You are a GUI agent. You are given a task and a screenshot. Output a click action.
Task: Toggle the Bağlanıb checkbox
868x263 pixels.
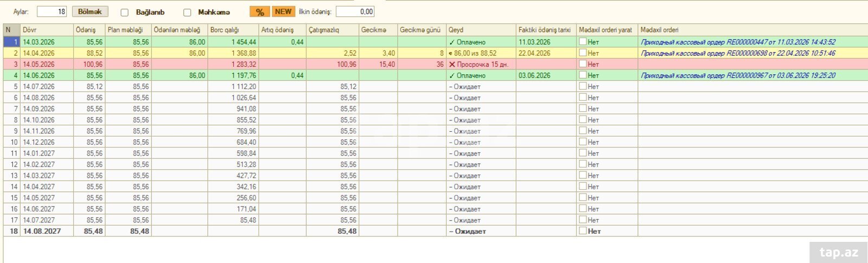tap(124, 12)
